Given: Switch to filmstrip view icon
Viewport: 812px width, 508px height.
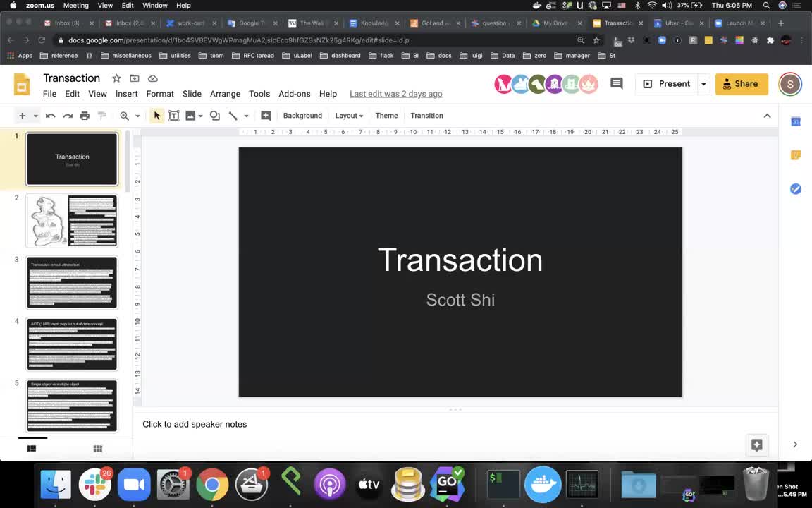Looking at the screenshot, I should 32,449.
